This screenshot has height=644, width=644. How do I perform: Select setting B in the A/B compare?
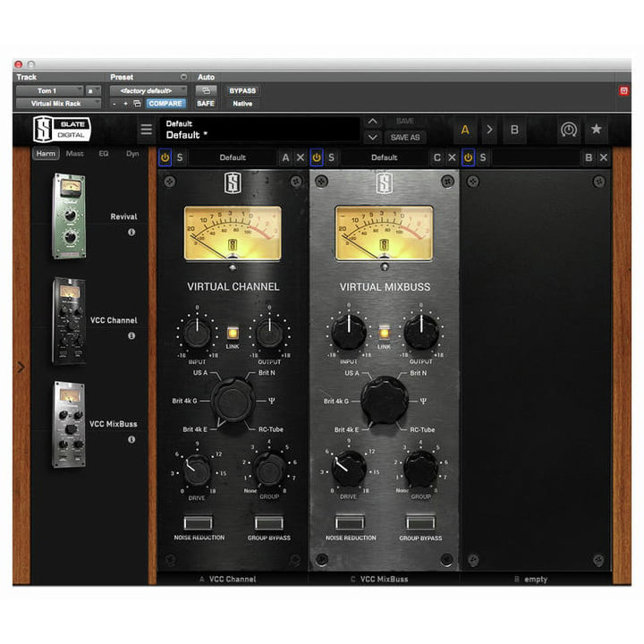coord(514,130)
